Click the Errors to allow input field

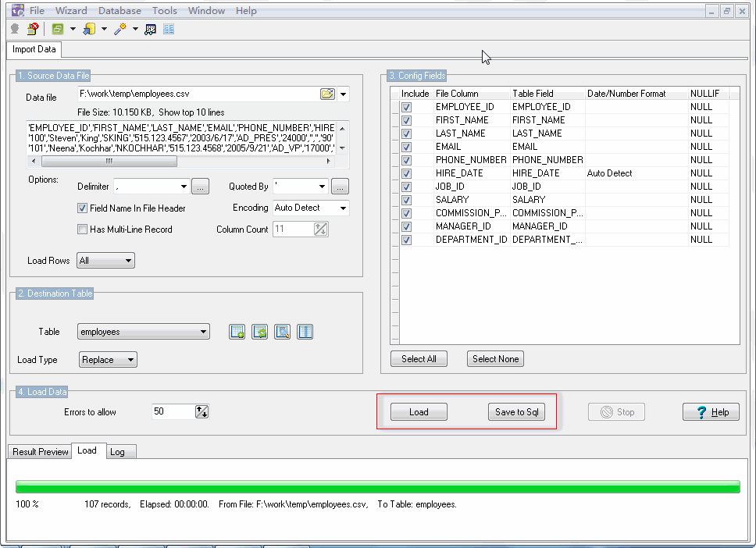click(x=173, y=411)
